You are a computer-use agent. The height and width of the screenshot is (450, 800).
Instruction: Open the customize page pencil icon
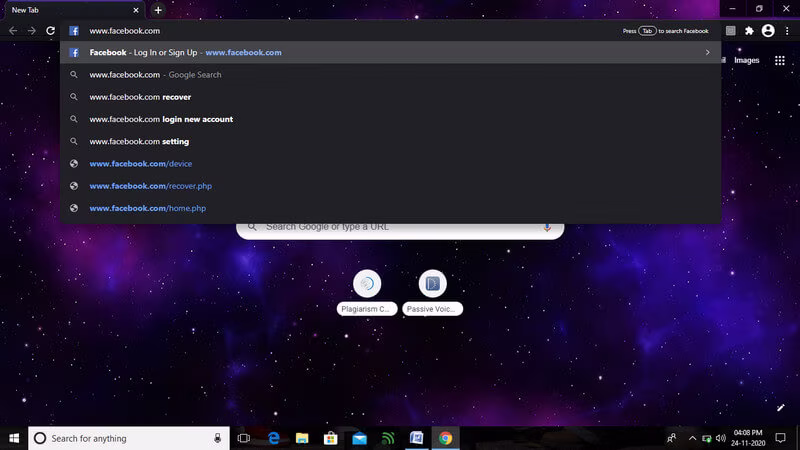tap(781, 407)
